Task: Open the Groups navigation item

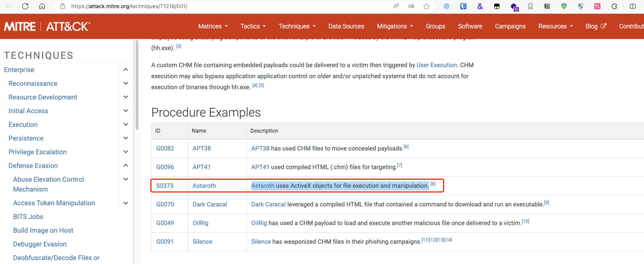Action: click(x=435, y=26)
